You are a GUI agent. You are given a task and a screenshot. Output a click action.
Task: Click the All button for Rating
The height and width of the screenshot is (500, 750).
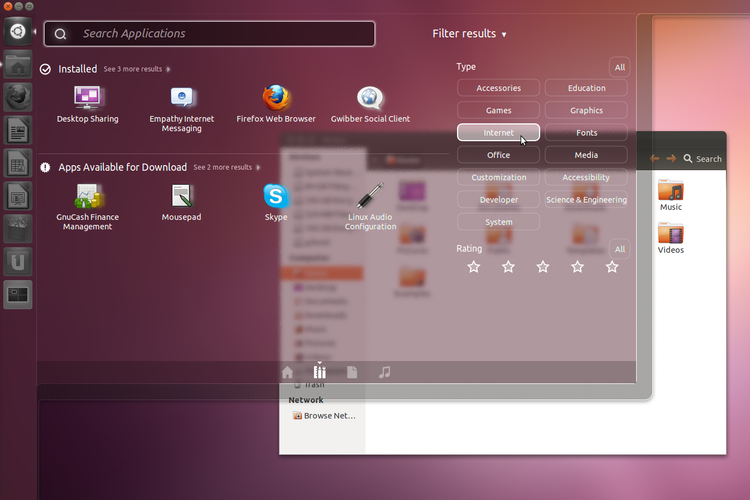click(x=620, y=249)
